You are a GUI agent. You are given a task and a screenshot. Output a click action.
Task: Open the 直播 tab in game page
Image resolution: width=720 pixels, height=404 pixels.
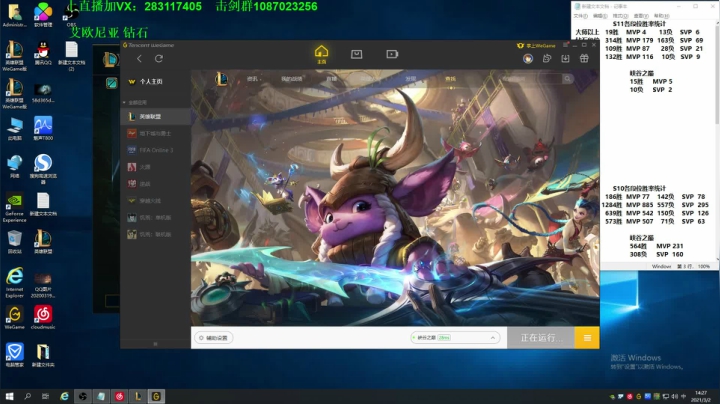pos(332,79)
